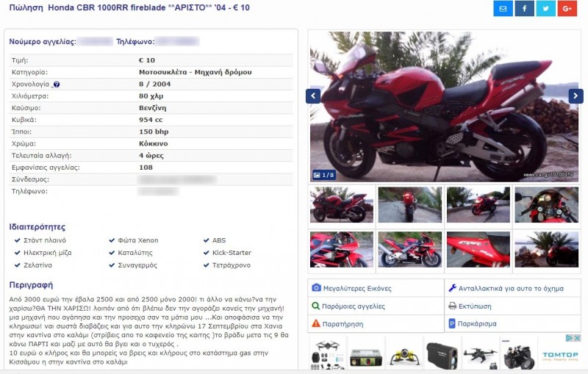The width and height of the screenshot is (588, 374).
Task: Share listing on Twitter
Action: tap(545, 8)
